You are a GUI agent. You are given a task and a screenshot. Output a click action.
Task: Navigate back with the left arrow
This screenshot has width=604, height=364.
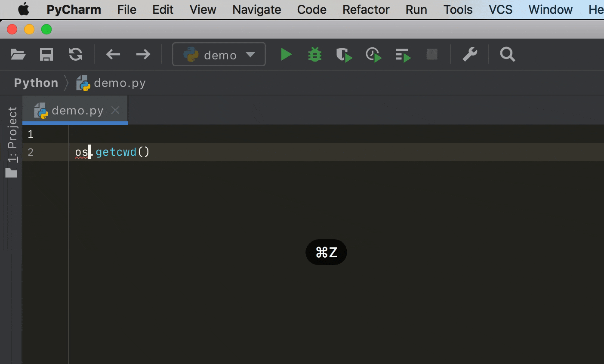113,55
